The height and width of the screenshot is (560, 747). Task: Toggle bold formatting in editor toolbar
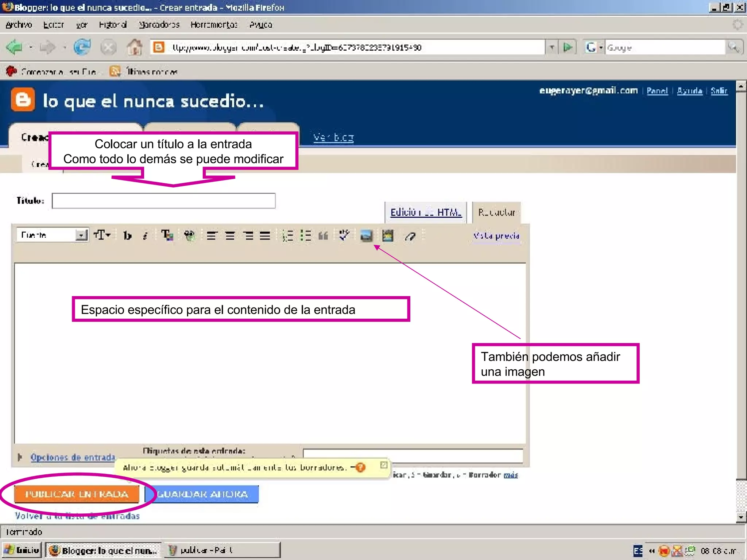[x=127, y=236]
